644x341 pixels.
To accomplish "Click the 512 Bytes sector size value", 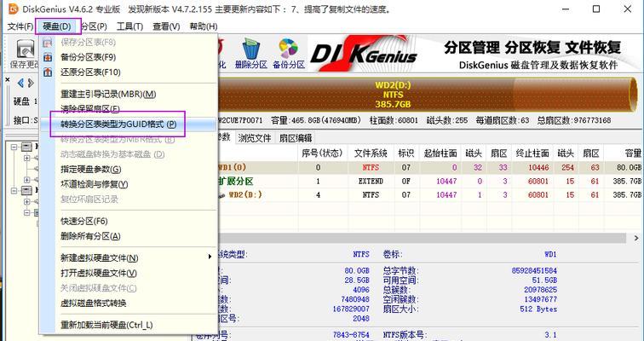I will [538, 309].
